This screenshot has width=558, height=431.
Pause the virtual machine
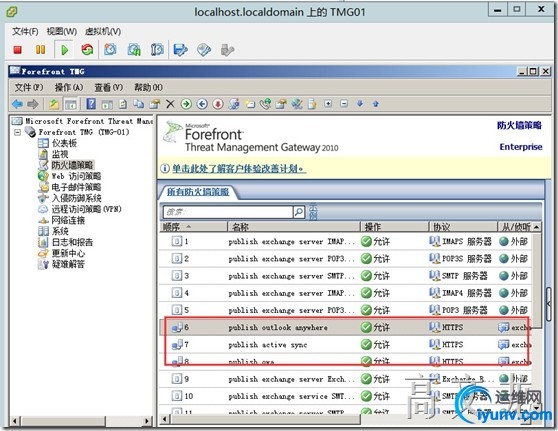coord(41,50)
